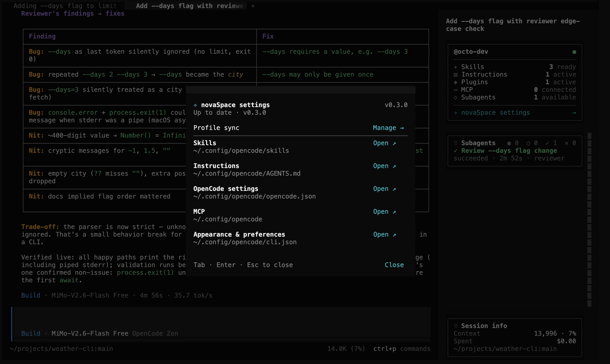Click the 'Spent $0.00' session value
Screen dimensions: 610x364
(x=566, y=341)
